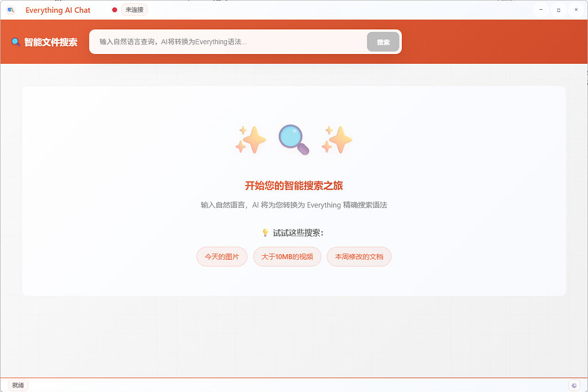
Task: Open settings via gear icon in status bar
Action: click(x=574, y=385)
